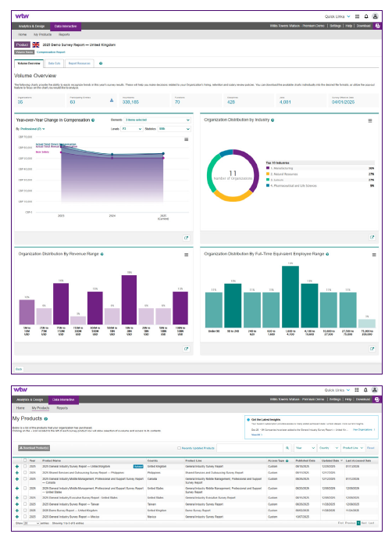The image size is (392, 541).
Task: Open pop-out icon under Year-over-Year Compensation chart
Action: tap(186, 238)
